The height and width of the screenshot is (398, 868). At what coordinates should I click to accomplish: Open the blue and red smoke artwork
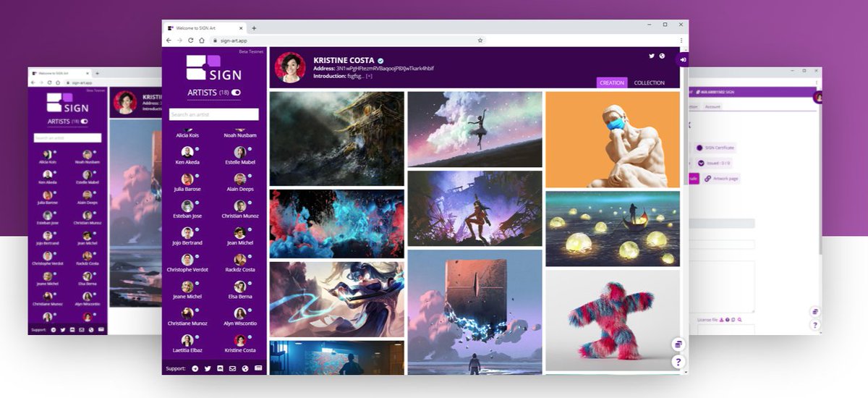click(x=337, y=224)
